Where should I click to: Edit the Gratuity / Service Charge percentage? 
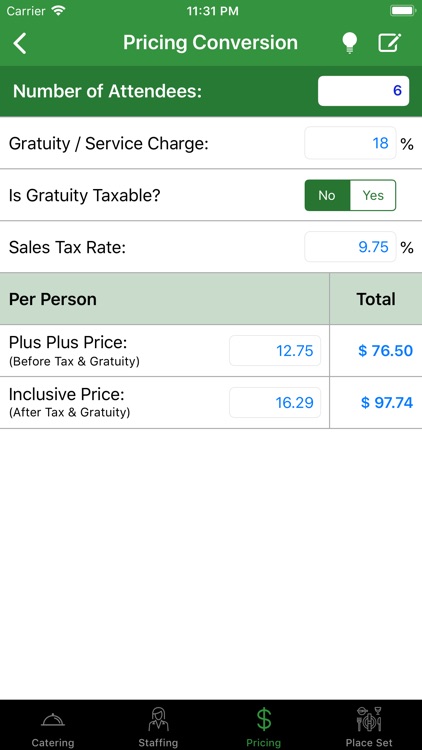coord(350,143)
